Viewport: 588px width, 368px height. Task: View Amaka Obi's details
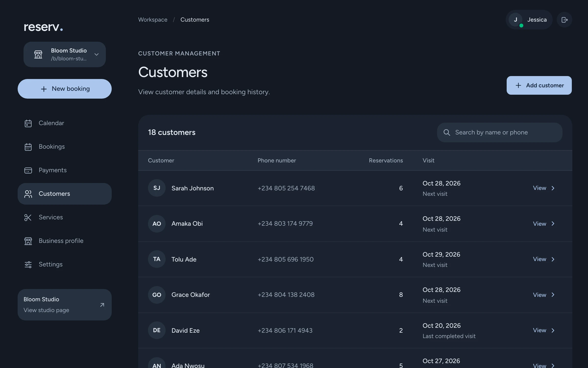(539, 224)
